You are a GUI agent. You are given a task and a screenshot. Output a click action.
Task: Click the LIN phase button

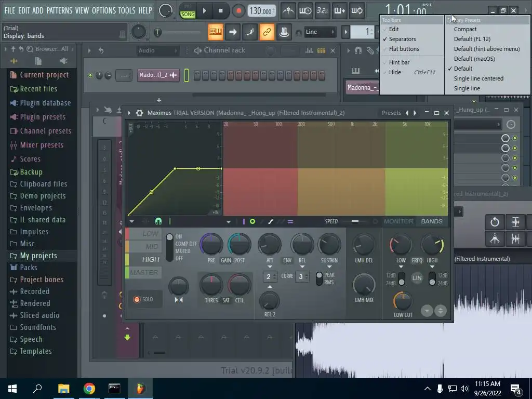coord(417,278)
